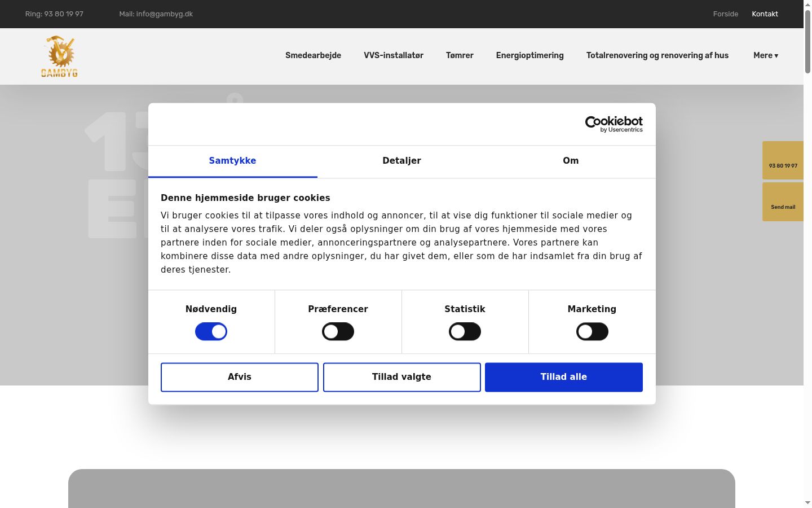Viewport: 812px width, 508px height.
Task: Navigate to Energioptimering
Action: click(x=530, y=55)
